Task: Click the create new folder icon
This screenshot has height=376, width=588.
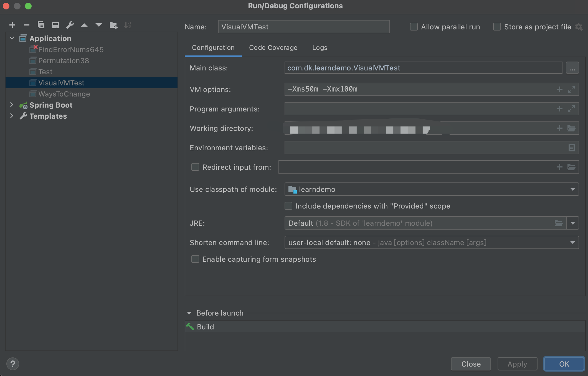Action: coord(113,25)
